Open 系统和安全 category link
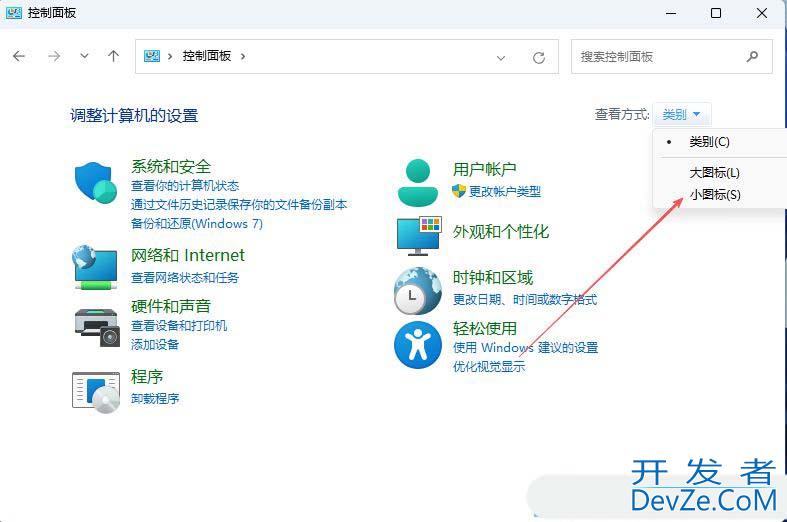 [x=171, y=167]
